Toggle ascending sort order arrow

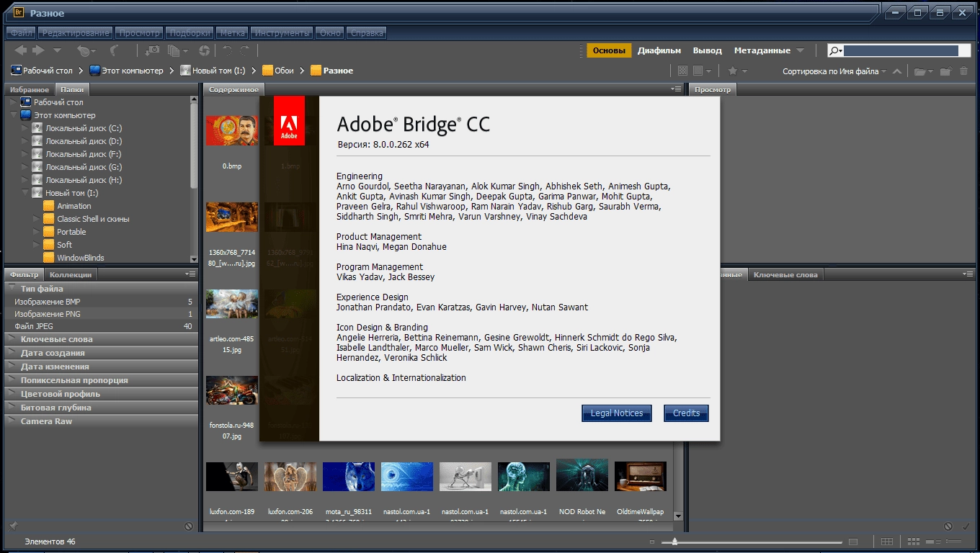coord(897,71)
